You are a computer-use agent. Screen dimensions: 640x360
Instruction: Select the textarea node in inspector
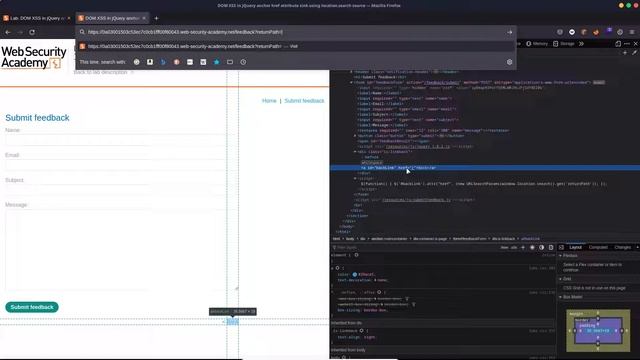433,130
